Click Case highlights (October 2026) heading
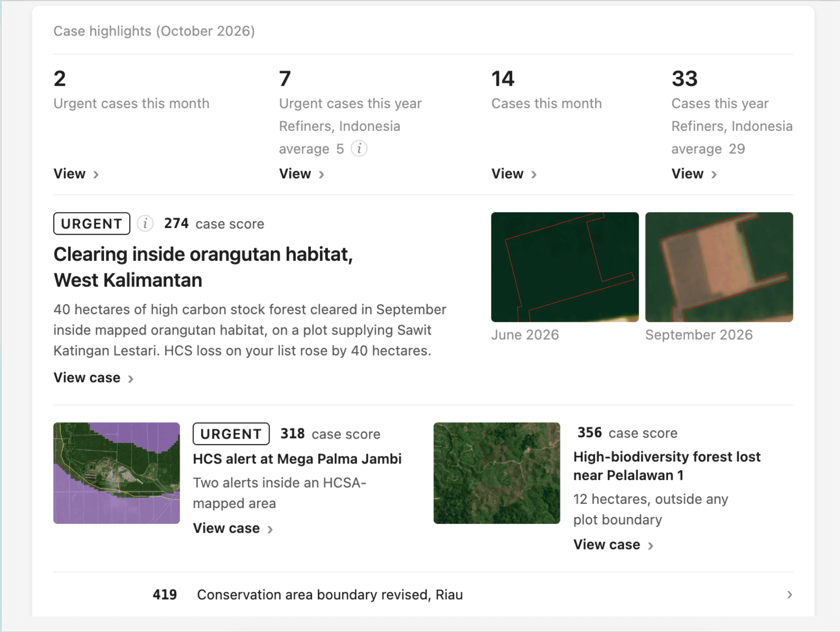 tap(154, 31)
